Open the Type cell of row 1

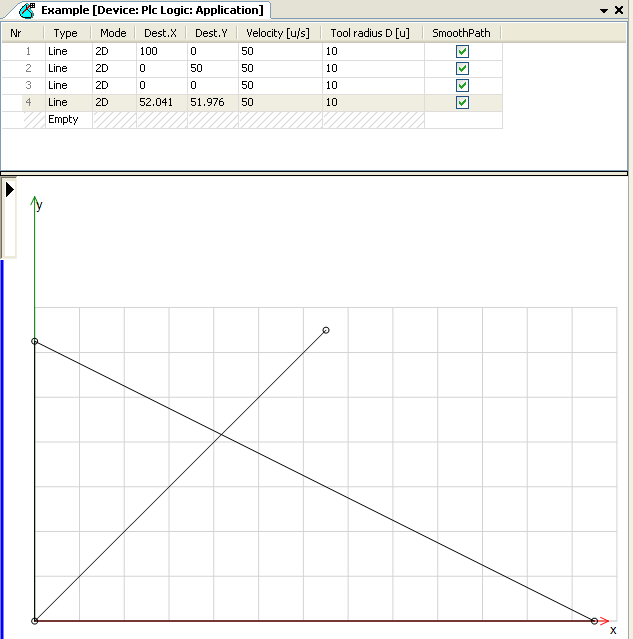(68, 51)
